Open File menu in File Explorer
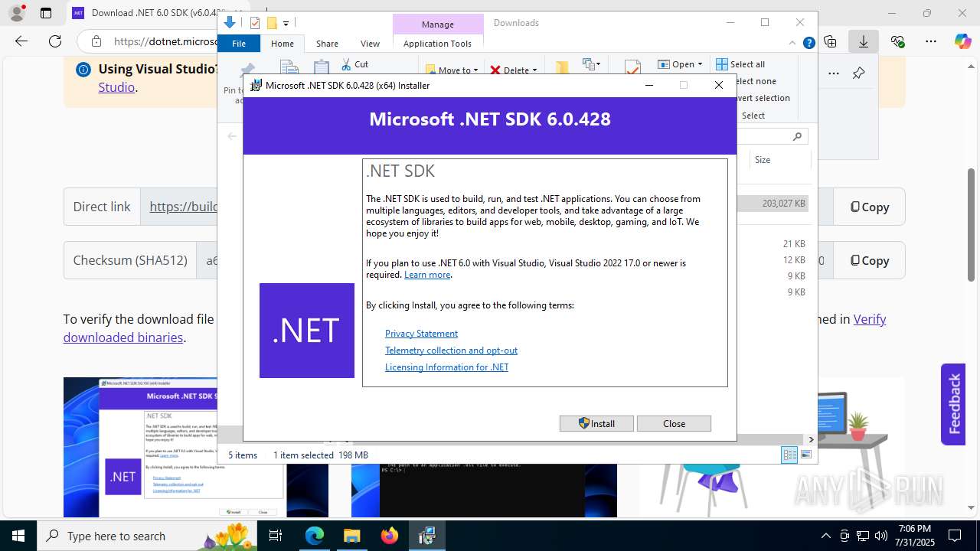This screenshot has height=551, width=980. click(x=239, y=44)
